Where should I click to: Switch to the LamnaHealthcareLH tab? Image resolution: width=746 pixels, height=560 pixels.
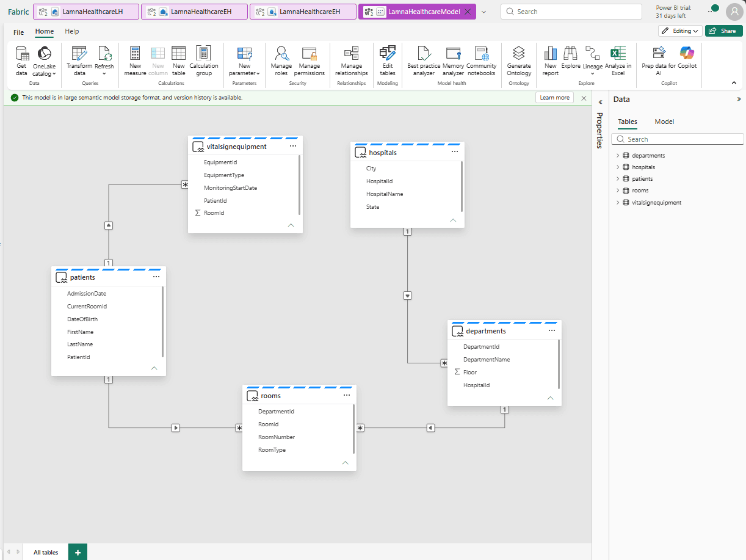[x=85, y=12]
